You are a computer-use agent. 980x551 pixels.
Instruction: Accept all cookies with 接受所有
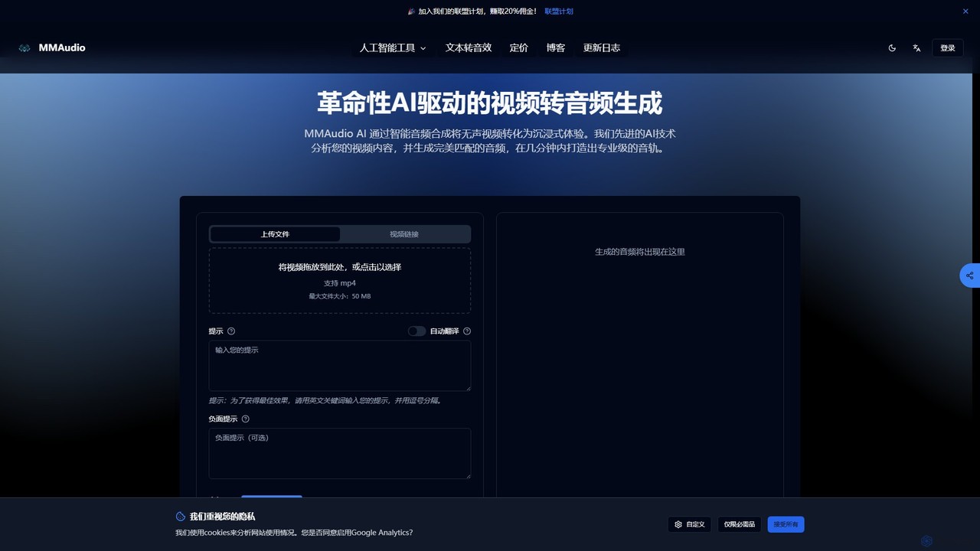click(x=786, y=524)
